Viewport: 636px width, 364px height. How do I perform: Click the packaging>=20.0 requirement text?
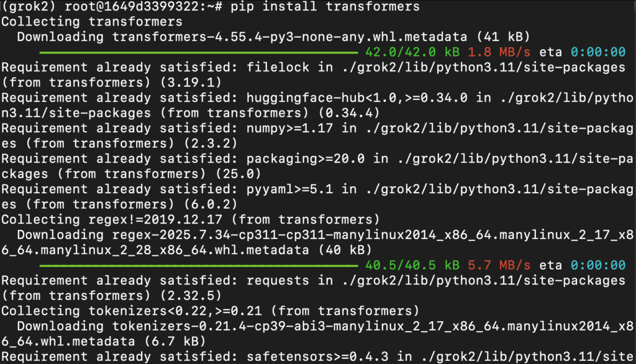tap(306, 158)
